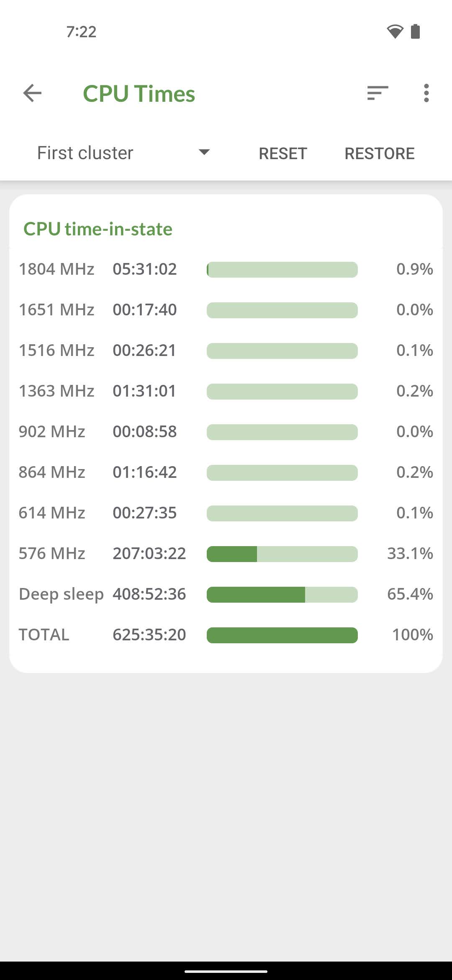Tap the CPU Times page title
The width and height of the screenshot is (452, 980).
tap(139, 93)
